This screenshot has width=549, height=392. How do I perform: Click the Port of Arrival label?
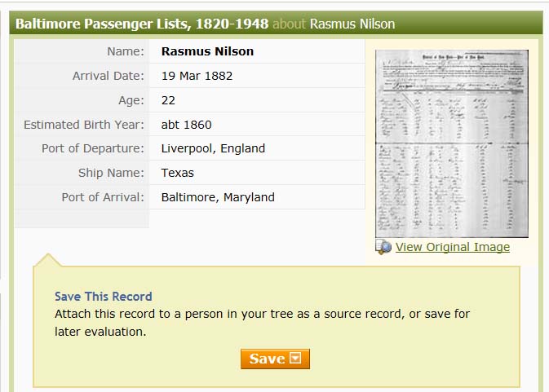click(103, 197)
